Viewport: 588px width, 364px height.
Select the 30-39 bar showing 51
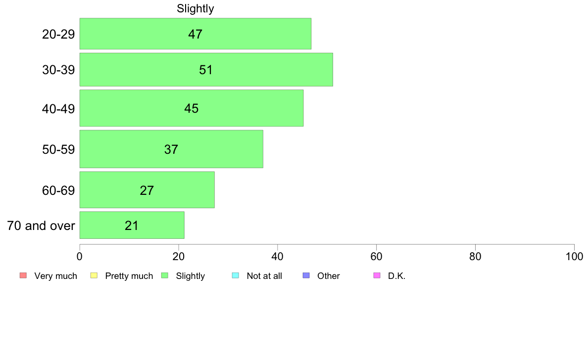pos(206,69)
